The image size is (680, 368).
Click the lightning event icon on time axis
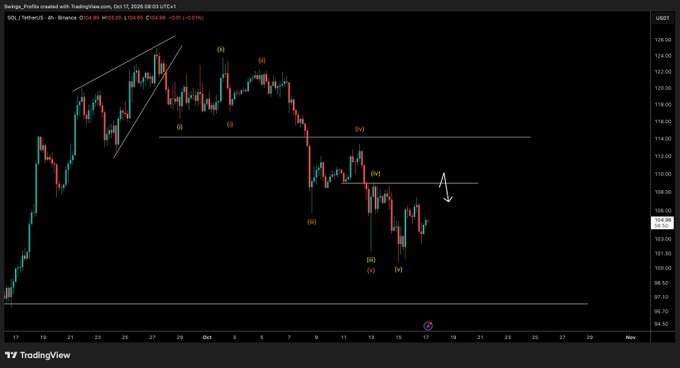(428, 326)
